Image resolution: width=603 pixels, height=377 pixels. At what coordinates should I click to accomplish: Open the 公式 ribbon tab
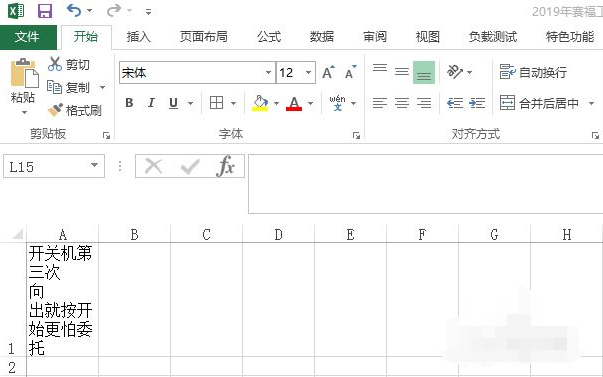(x=269, y=37)
